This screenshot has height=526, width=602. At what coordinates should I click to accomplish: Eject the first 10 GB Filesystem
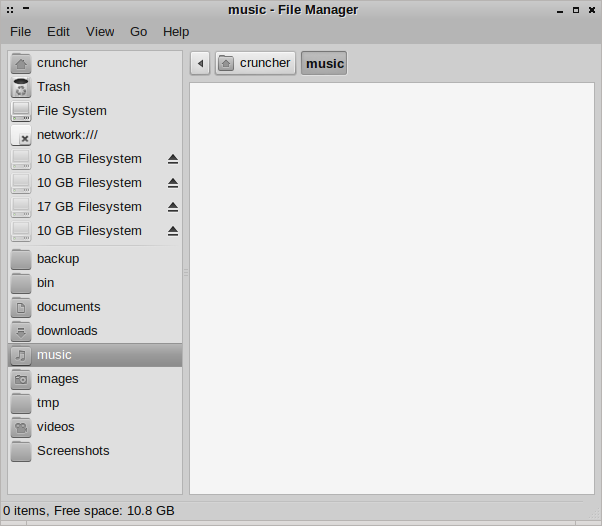[x=173, y=159]
